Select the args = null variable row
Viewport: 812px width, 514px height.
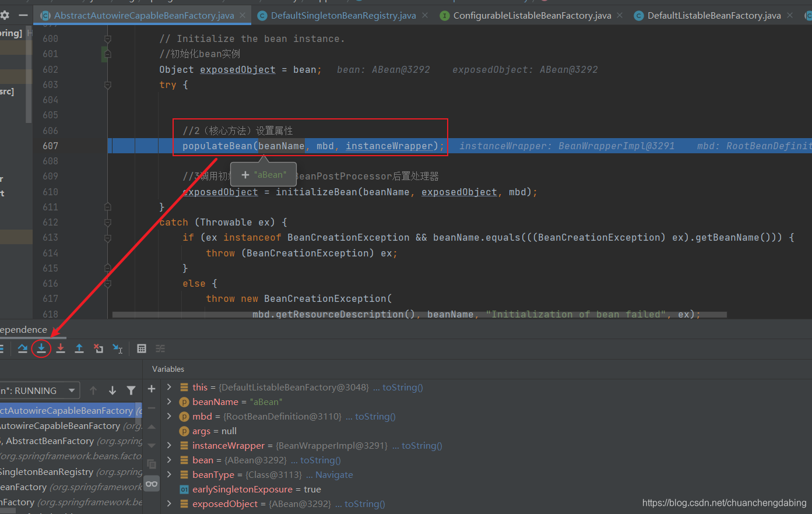[215, 431]
